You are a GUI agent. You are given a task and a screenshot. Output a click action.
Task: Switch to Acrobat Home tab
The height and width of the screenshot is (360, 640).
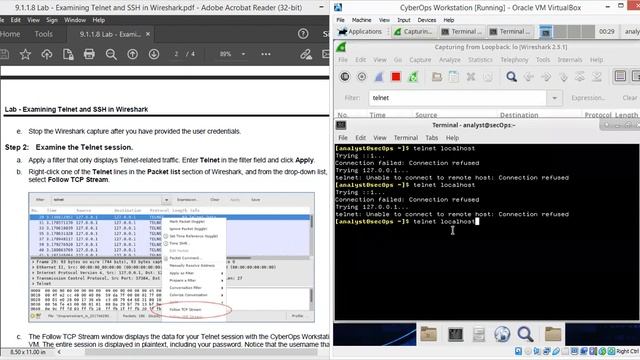tap(10, 34)
